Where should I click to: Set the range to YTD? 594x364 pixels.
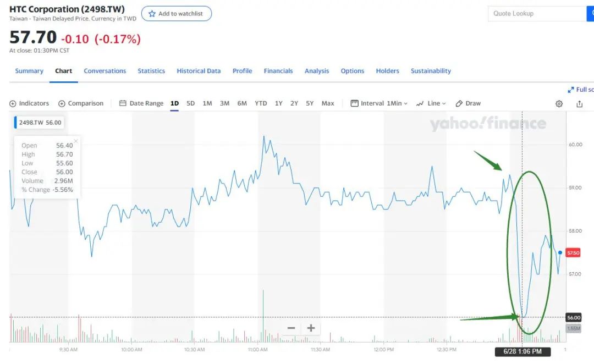(261, 103)
